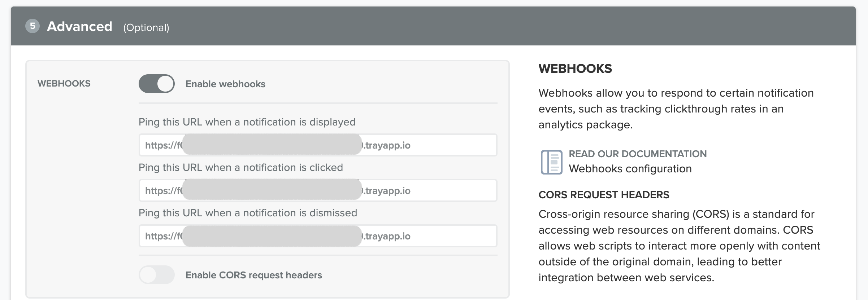
Task: Click 'Ping this URL when a notification is dismissed'
Action: point(248,213)
